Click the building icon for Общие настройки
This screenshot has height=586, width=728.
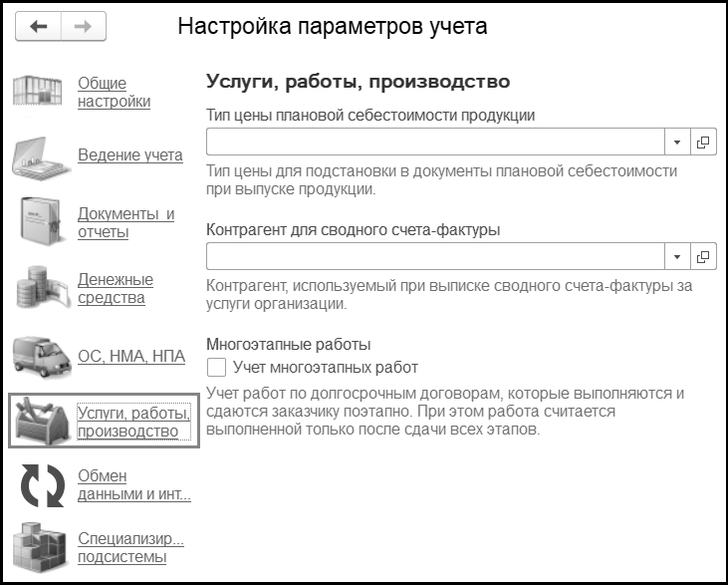coord(37,92)
